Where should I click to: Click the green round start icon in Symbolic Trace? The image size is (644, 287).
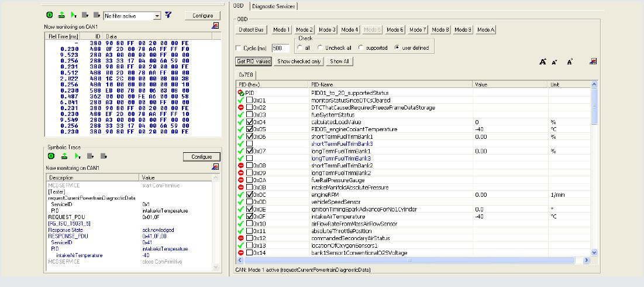(x=50, y=156)
